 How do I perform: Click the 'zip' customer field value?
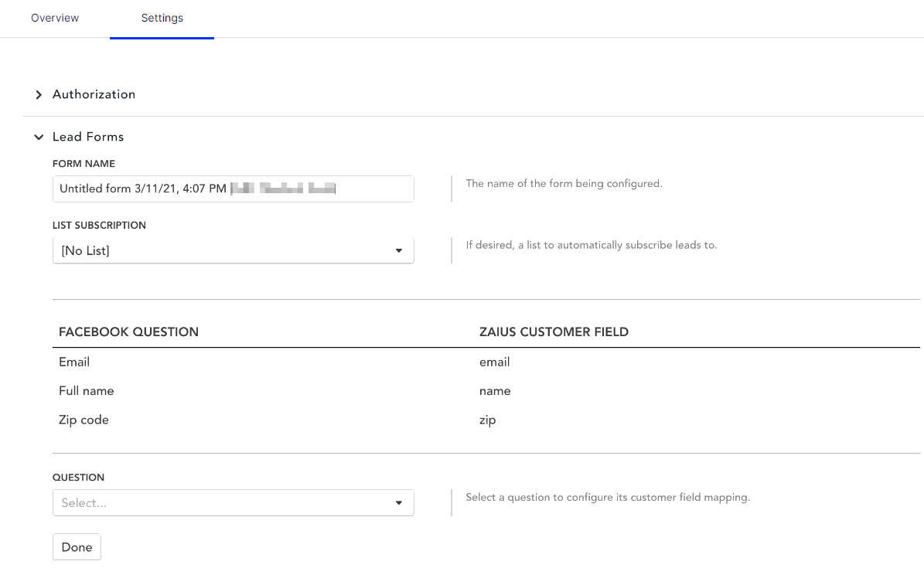coord(487,420)
